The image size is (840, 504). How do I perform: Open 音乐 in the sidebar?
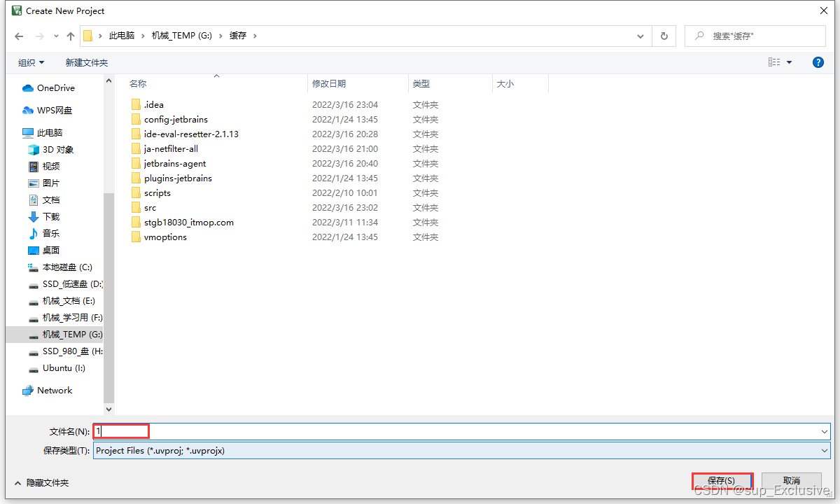click(43, 233)
